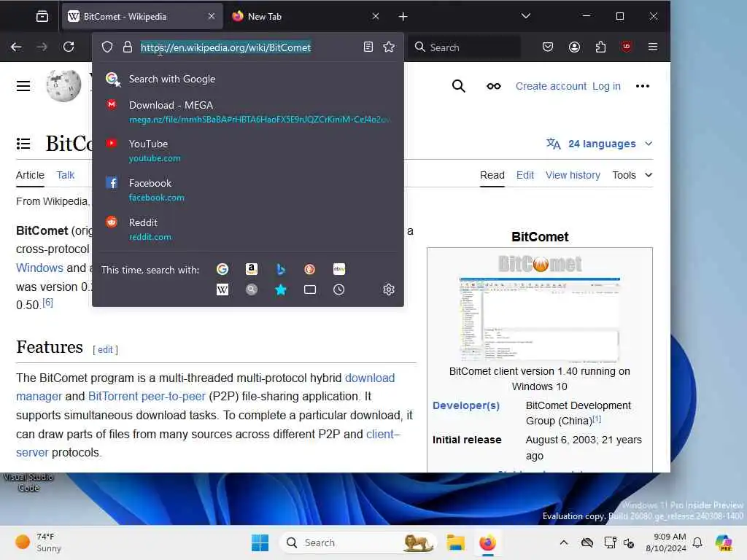Search this time with Google engine icon

(222, 269)
